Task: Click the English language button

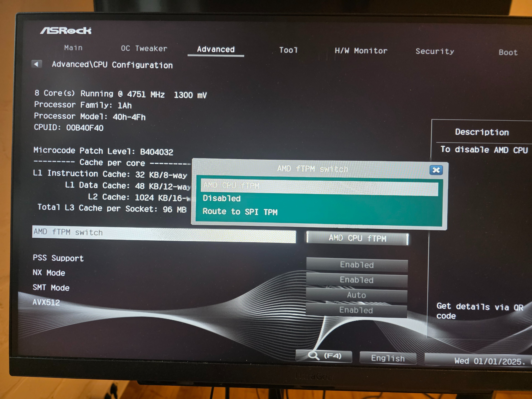Action: click(x=388, y=358)
